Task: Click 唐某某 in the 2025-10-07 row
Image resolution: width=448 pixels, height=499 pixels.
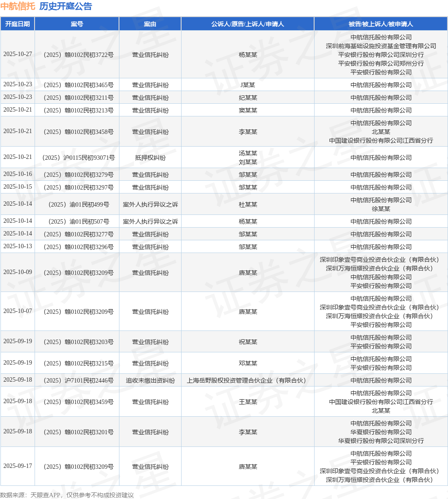Action: (248, 312)
